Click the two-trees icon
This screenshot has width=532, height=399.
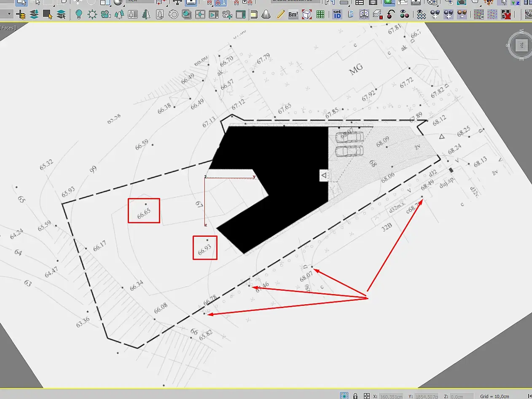tap(119, 15)
